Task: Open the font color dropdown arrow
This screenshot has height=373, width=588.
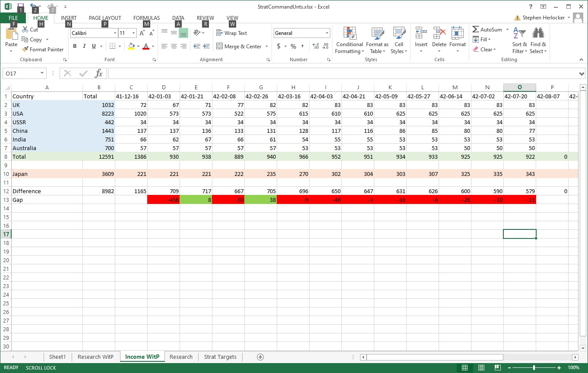Action: coord(153,46)
